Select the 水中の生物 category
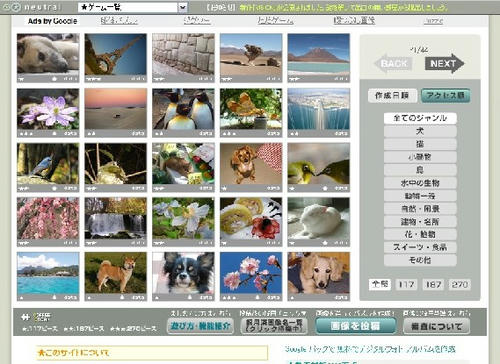Viewport: 500px width, 364px height. coord(420,183)
